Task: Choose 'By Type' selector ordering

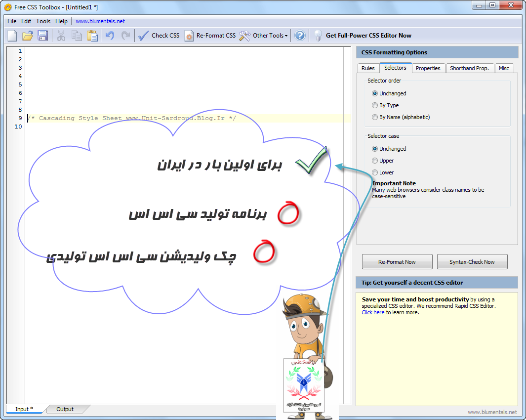Action: pos(375,105)
